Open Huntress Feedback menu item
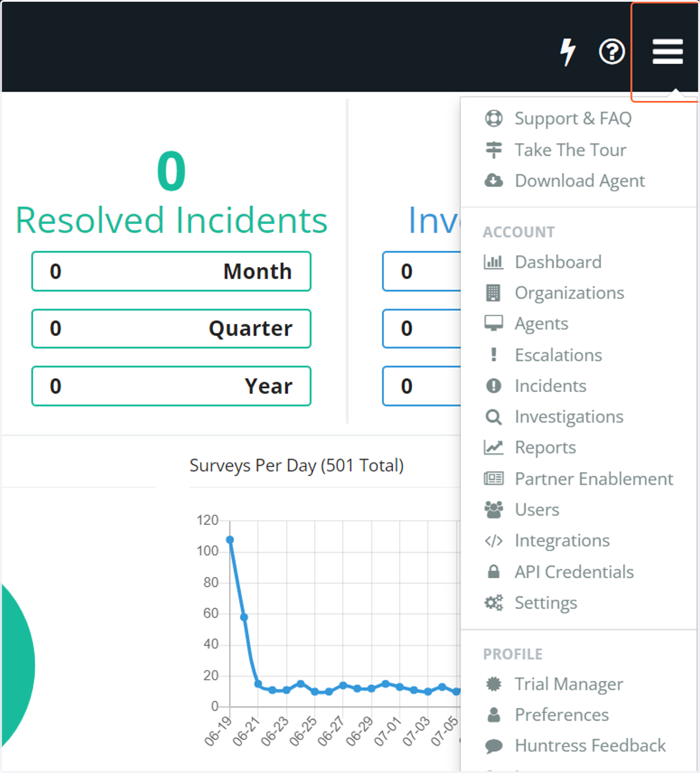Screen dimensions: 700x773 (590, 746)
